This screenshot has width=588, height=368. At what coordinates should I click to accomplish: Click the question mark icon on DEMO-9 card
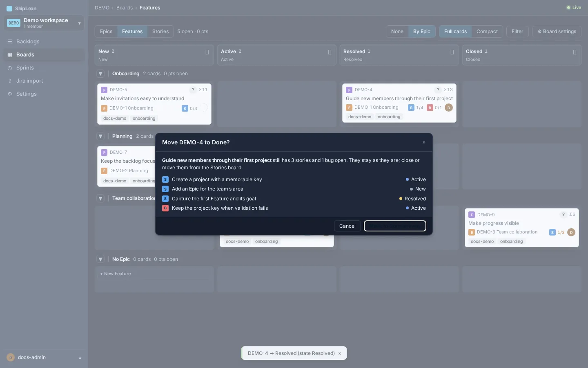point(563,214)
